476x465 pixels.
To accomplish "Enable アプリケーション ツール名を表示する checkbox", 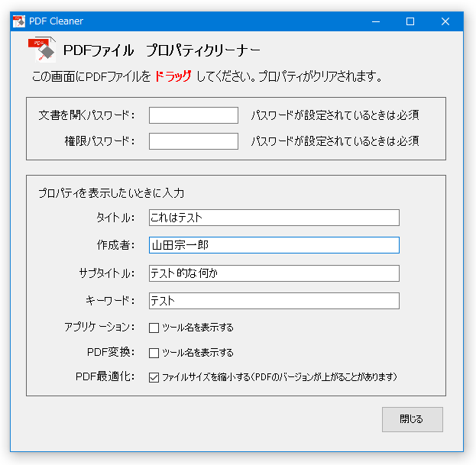I will 154,328.
